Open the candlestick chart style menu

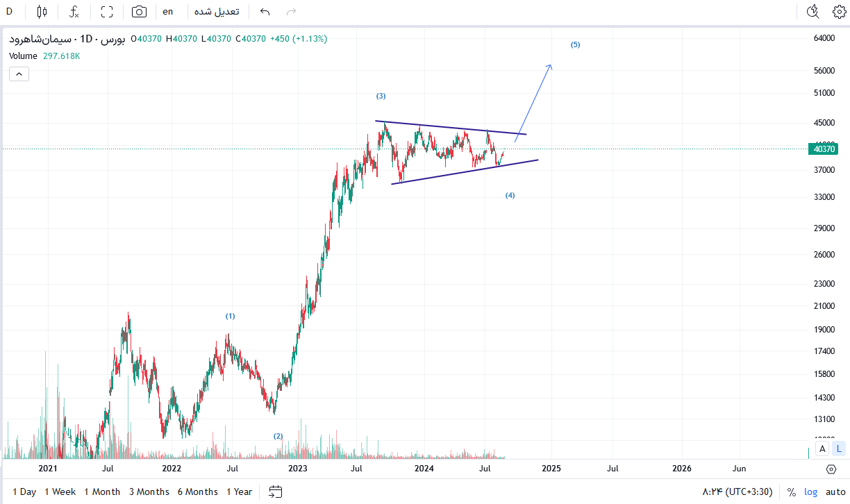click(x=42, y=12)
